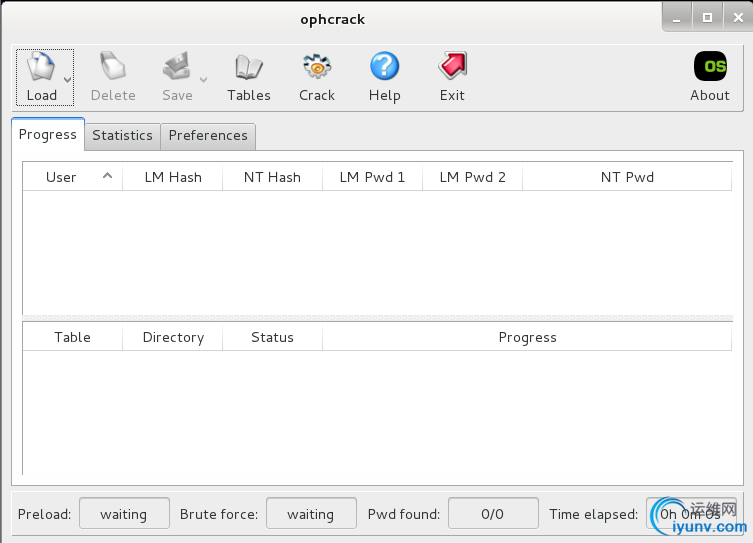Click the Load toolbar icon

click(x=41, y=68)
